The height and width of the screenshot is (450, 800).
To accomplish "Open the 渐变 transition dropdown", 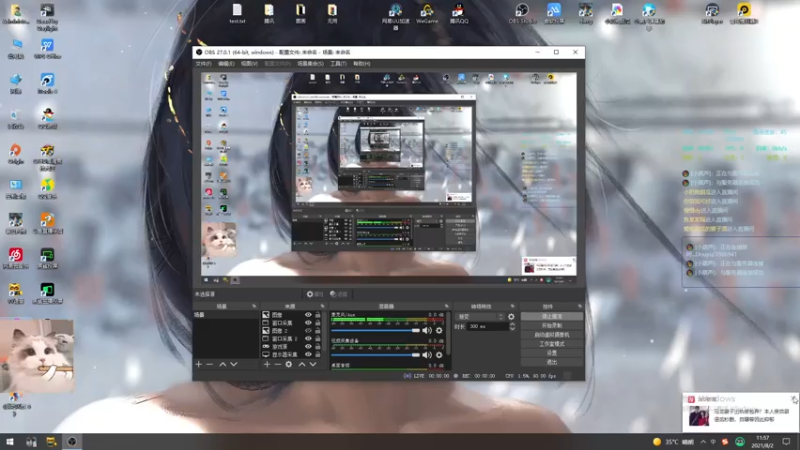I will tap(480, 317).
